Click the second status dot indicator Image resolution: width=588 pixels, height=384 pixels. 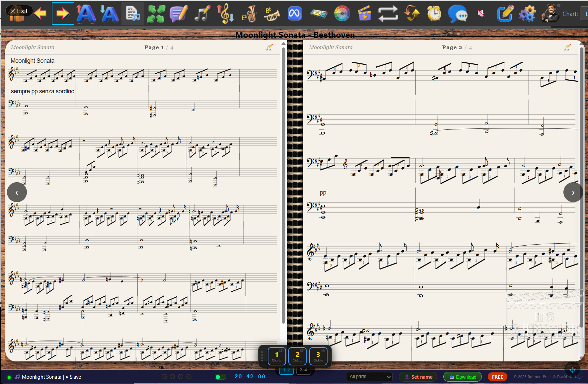tap(172, 376)
